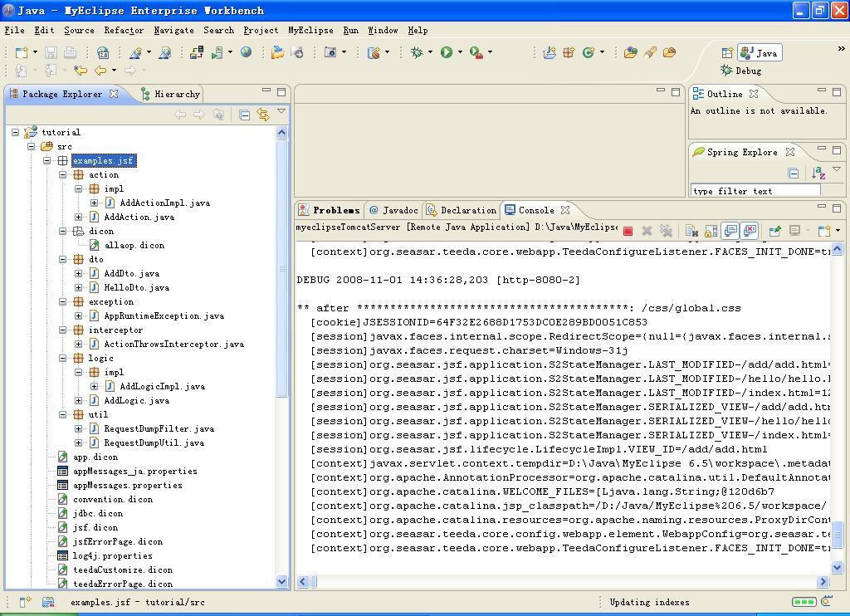The image size is (850, 616).
Task: Select the allaop.dicon file
Action: point(134,245)
